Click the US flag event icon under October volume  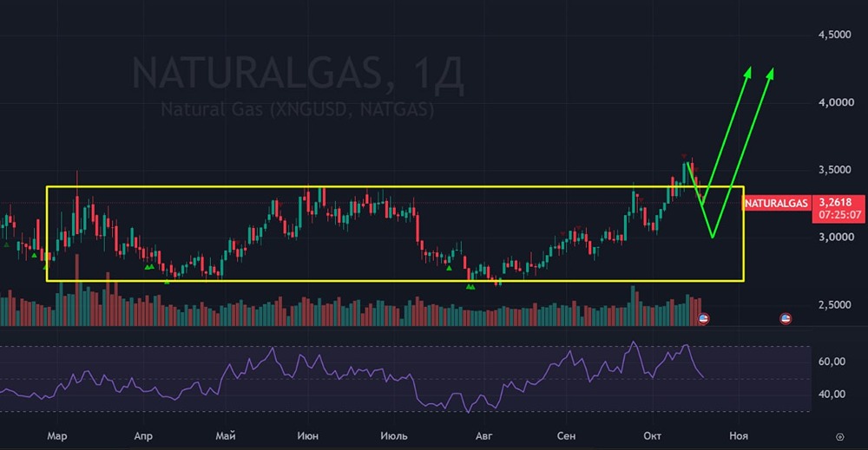(x=703, y=318)
